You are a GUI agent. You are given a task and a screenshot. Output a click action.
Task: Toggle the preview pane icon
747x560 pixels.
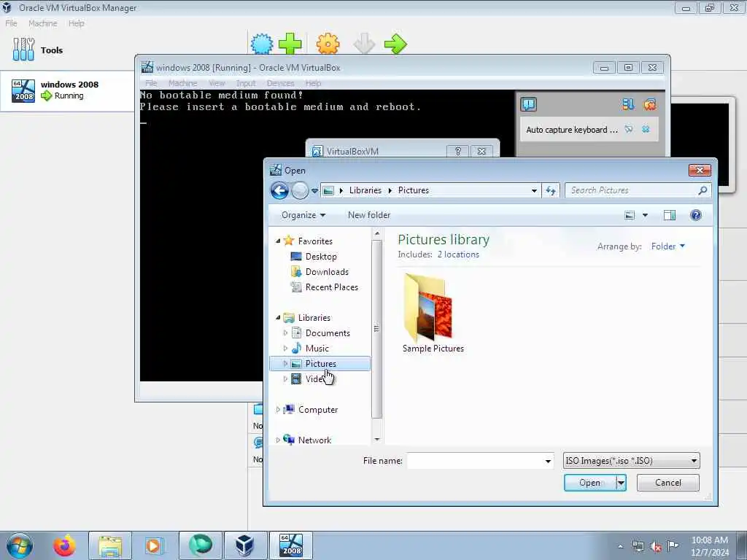coord(670,215)
